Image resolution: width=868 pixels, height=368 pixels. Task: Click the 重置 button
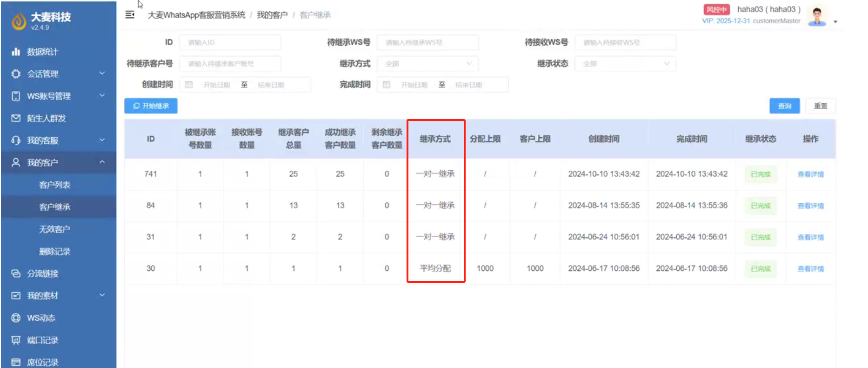coord(821,106)
